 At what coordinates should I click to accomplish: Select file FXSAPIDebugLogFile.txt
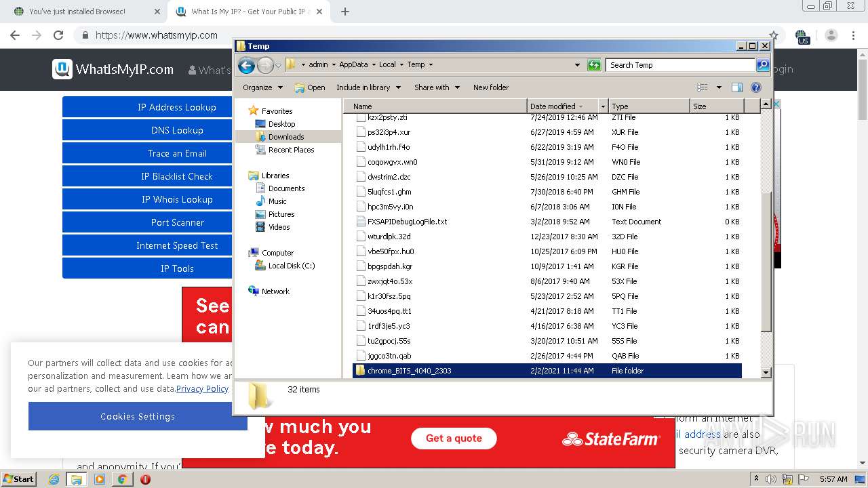point(407,222)
